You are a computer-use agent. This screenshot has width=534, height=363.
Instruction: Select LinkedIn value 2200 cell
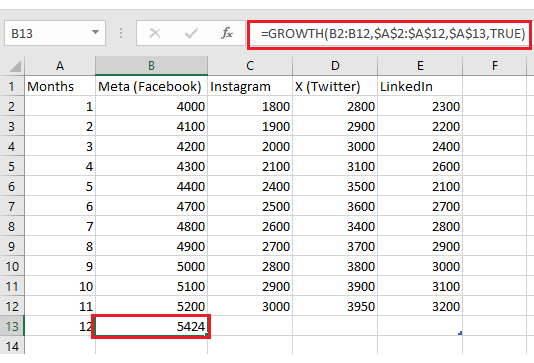tap(420, 127)
